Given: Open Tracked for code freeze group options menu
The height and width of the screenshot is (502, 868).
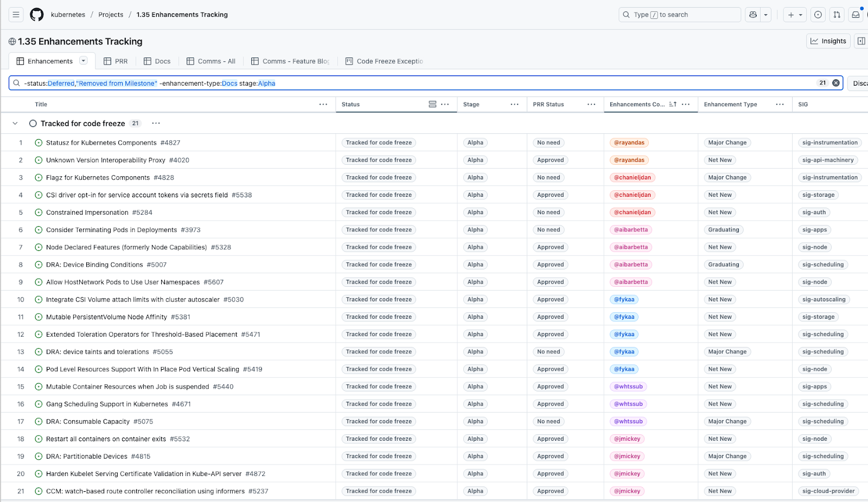Looking at the screenshot, I should click(156, 123).
